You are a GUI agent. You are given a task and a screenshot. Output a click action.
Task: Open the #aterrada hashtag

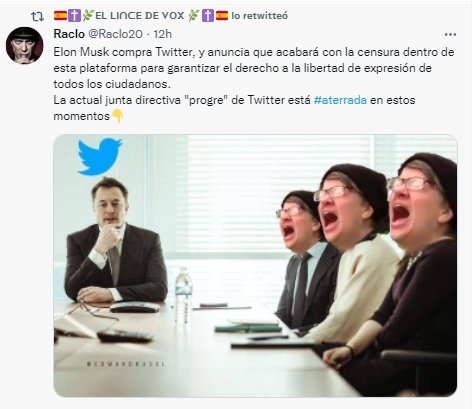click(x=340, y=100)
